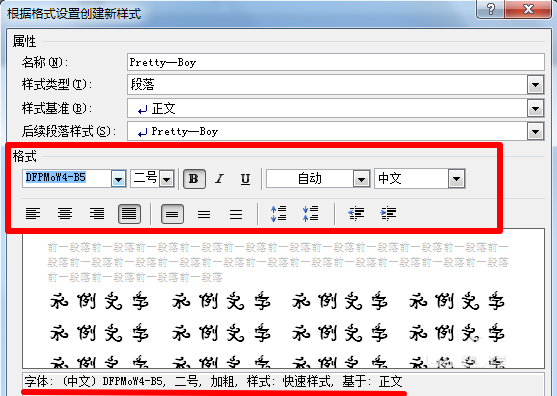Align paragraph text to the right
Viewport: 557px width, 396px height.
97,214
